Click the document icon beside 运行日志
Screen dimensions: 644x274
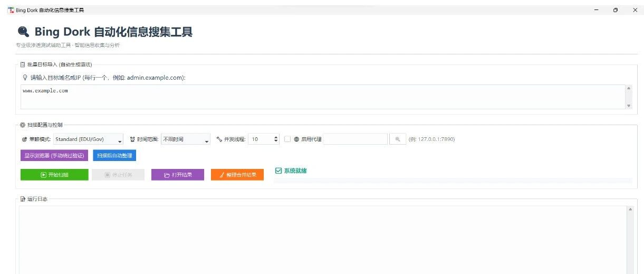point(23,199)
